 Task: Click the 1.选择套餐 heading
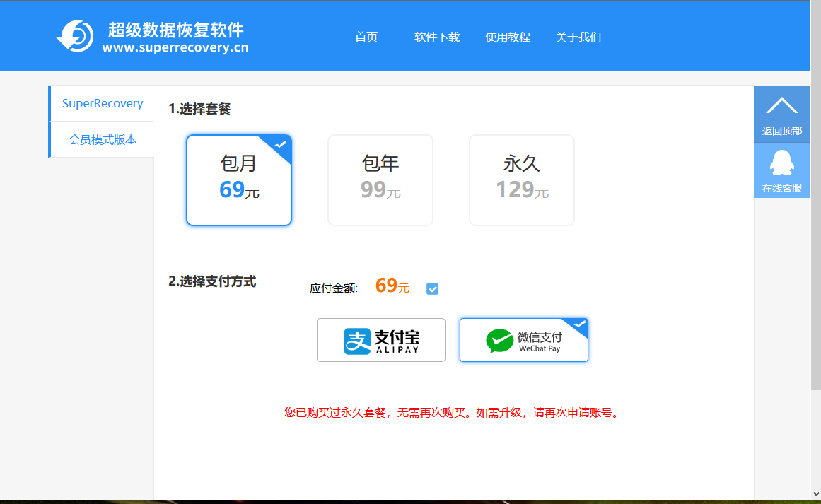point(199,109)
